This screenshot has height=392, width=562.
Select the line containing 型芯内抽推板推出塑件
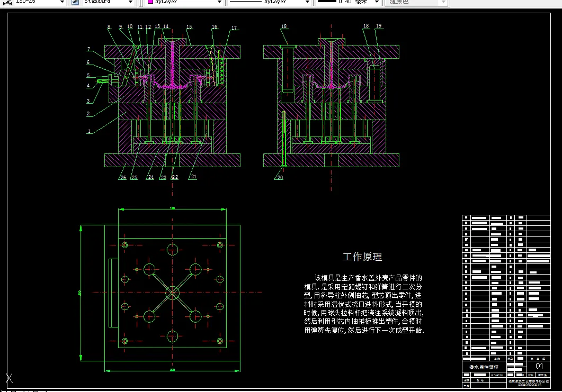(x=363, y=322)
